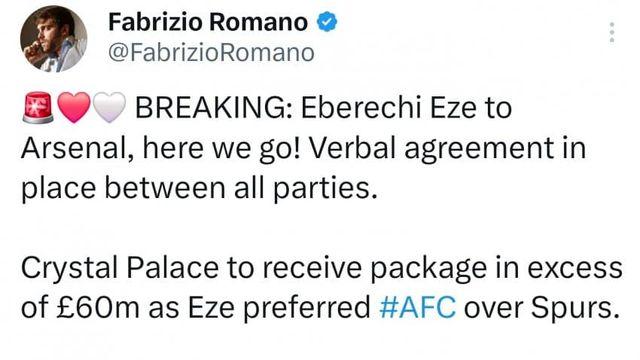The width and height of the screenshot is (640, 360).
Task: Open the #AFC hashtag link
Action: 418,307
